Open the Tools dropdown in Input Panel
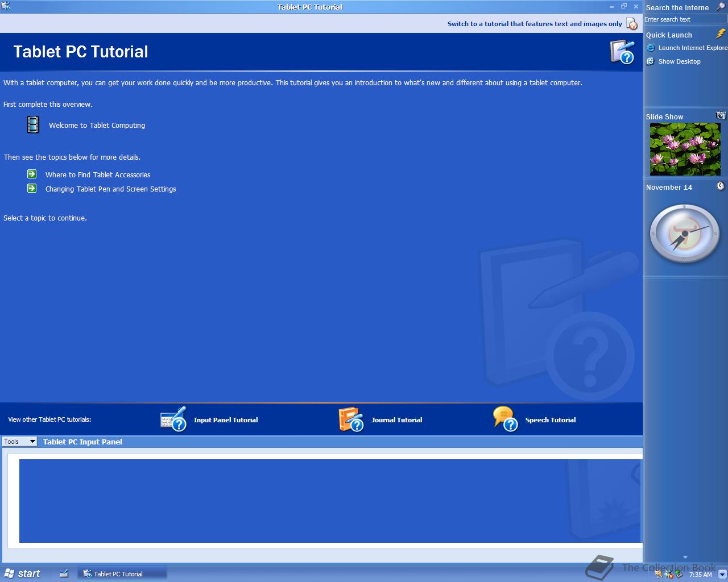 click(19, 442)
